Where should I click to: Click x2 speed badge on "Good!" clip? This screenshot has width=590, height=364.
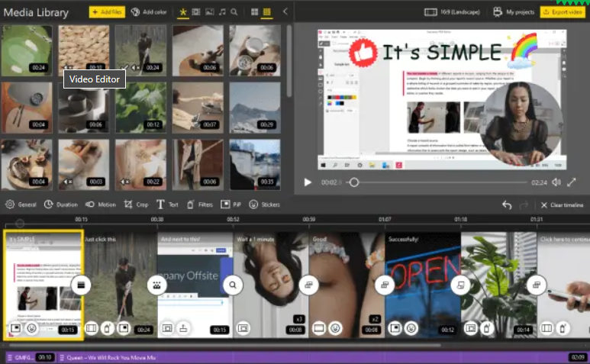pyautogui.click(x=375, y=319)
